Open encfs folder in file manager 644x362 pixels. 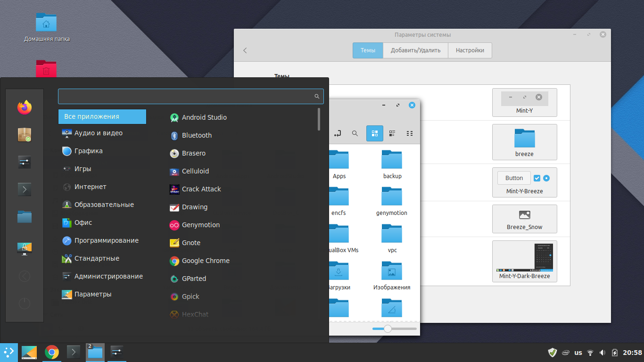[339, 201]
